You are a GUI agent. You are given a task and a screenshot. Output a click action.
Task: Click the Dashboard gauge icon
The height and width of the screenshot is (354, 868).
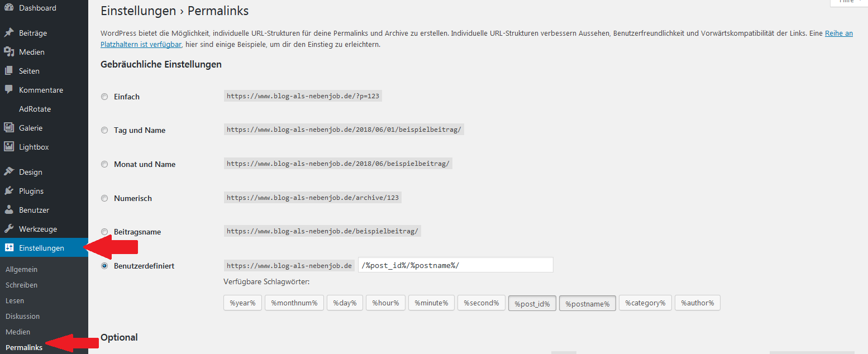click(9, 8)
